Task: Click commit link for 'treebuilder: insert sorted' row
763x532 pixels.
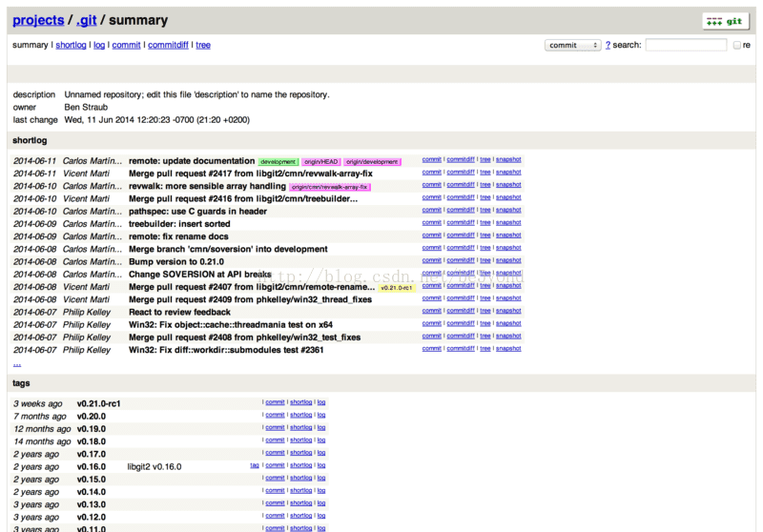Action: 432,223
